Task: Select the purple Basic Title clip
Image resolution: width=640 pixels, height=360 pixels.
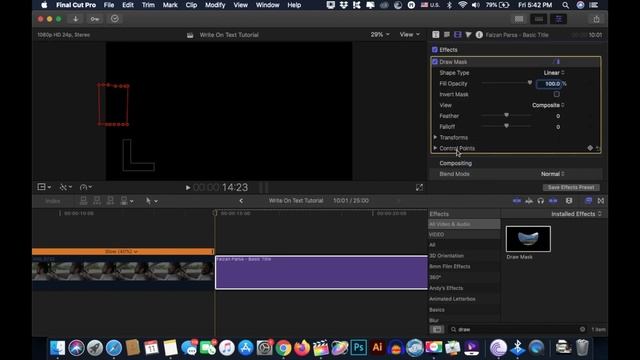Action: [321, 273]
